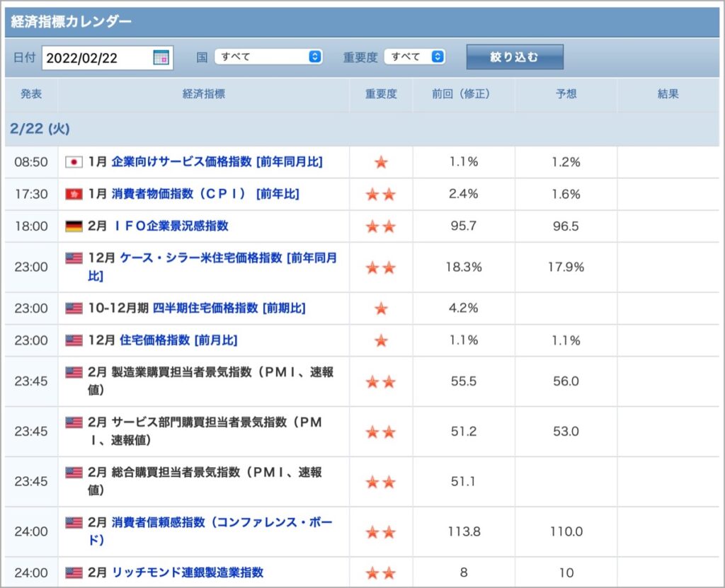This screenshot has height=588, width=725.
Task: Click the forecast value 17.9%
Action: 566,267
